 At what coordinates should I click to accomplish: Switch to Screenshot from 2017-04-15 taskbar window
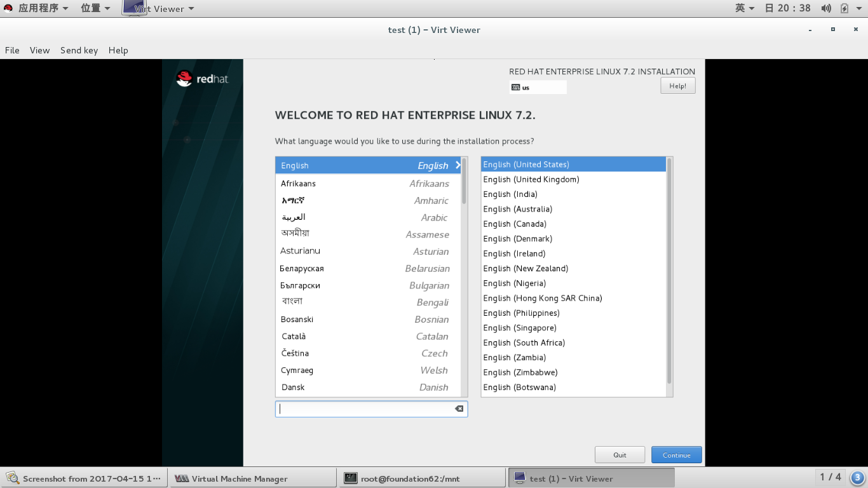85,478
